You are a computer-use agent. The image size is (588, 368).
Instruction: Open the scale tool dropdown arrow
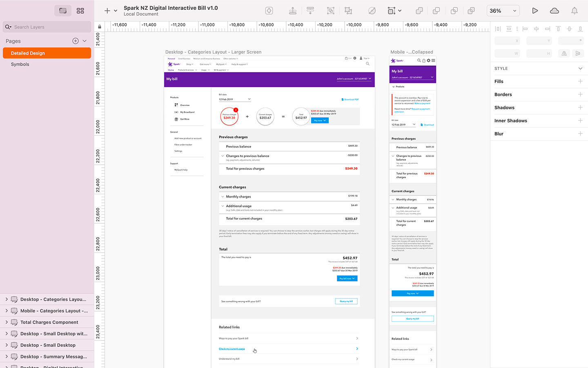coord(400,11)
